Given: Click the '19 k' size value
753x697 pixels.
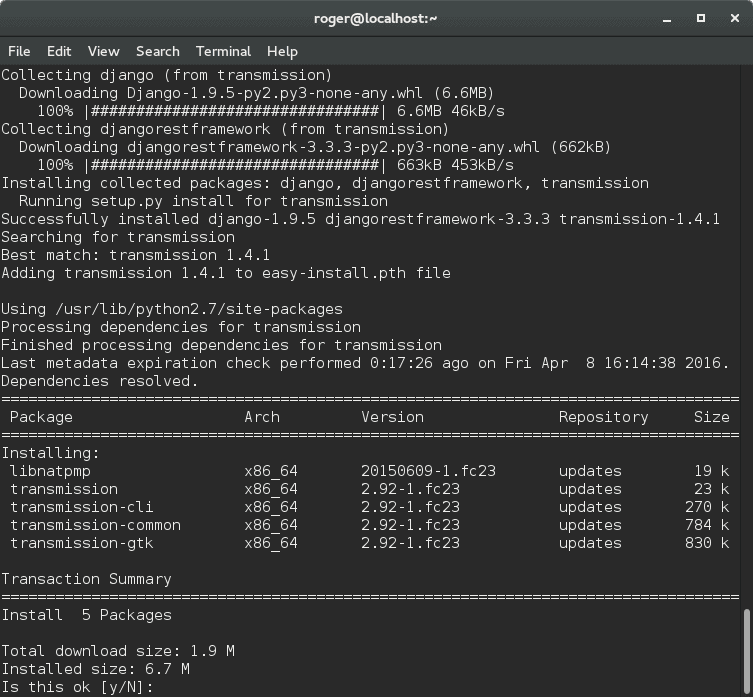Looking at the screenshot, I should coord(712,471).
